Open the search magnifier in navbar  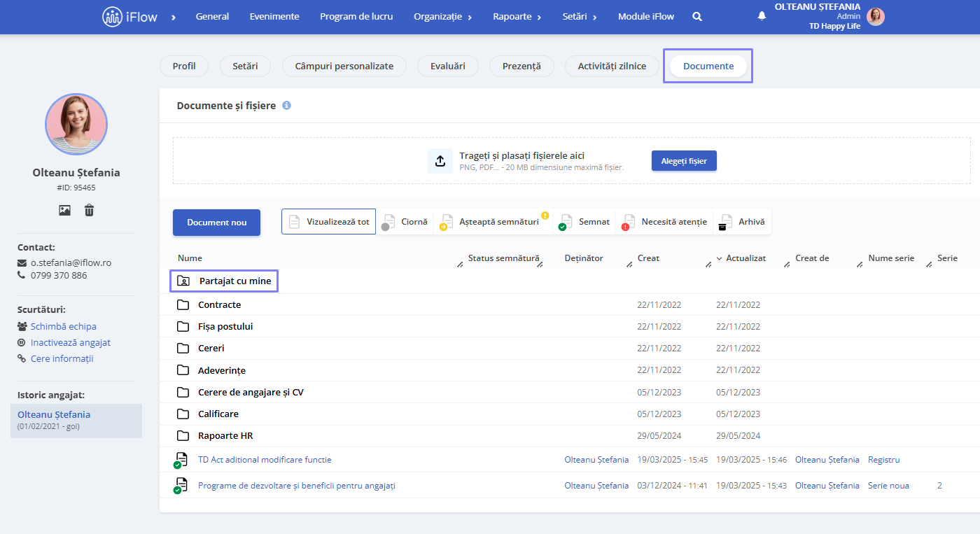697,16
